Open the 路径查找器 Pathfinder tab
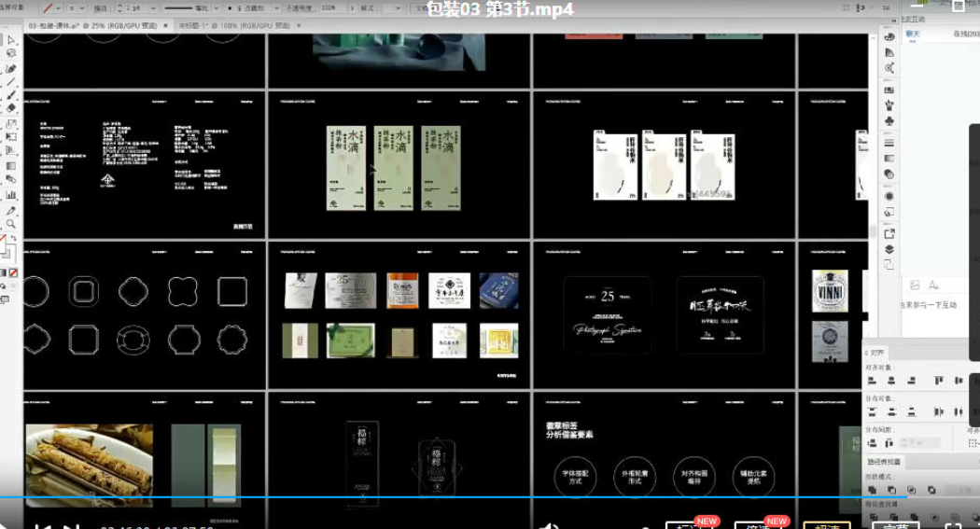 click(884, 462)
